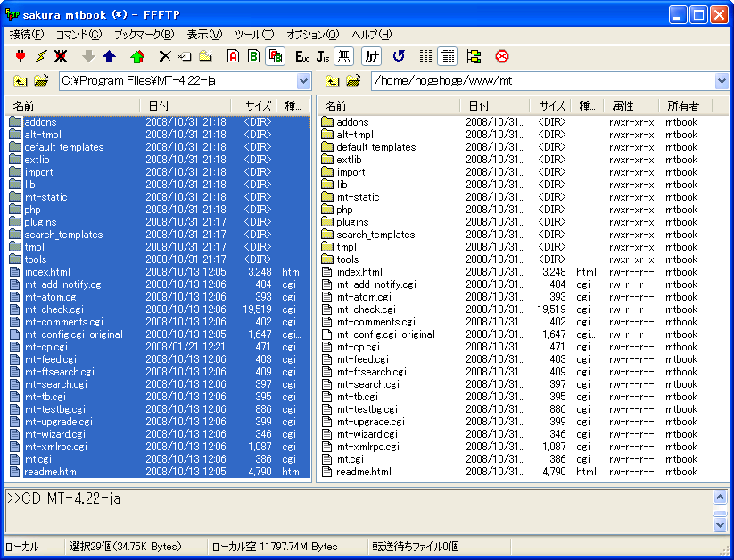Switch to detailed list view mode

447,56
